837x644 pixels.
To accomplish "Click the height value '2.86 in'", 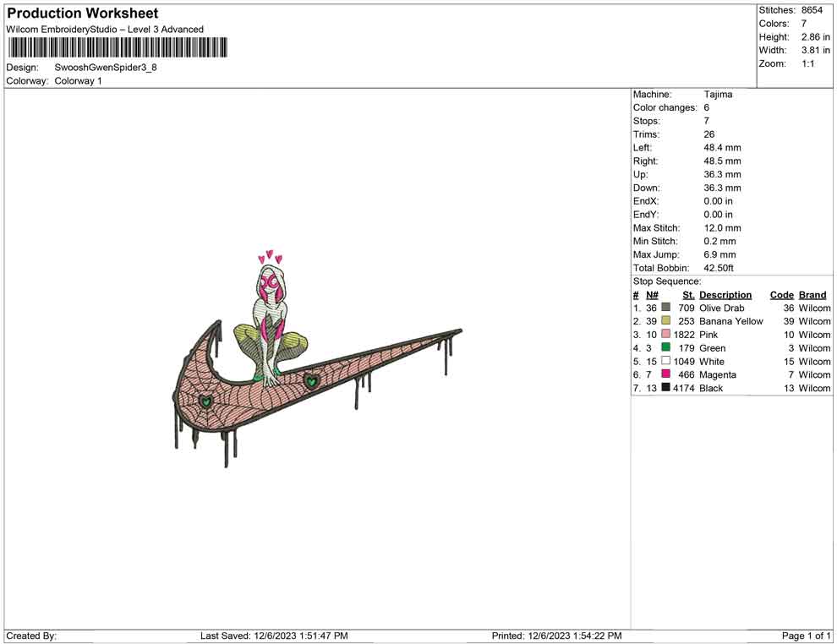I will point(816,37).
